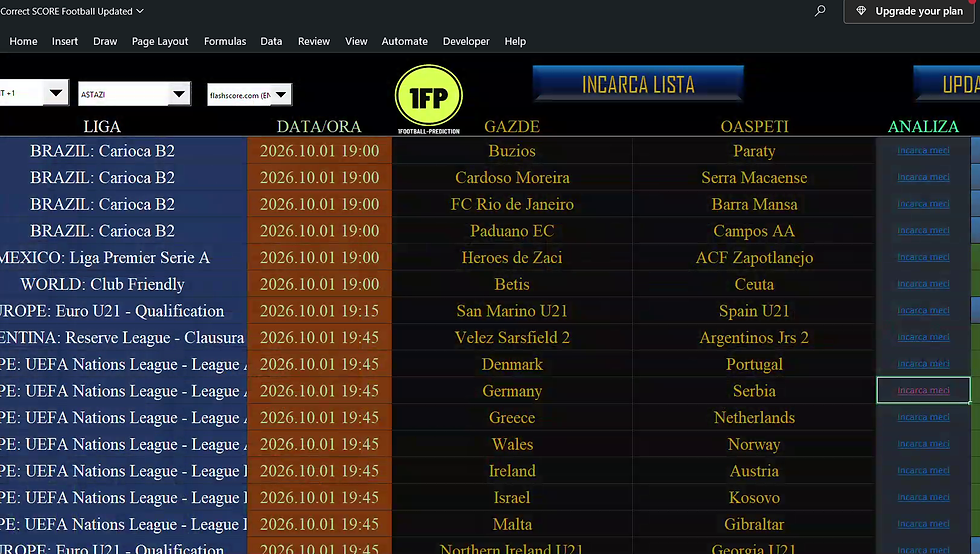This screenshot has height=554, width=980.
Task: Open the search magnifier icon
Action: click(x=820, y=11)
